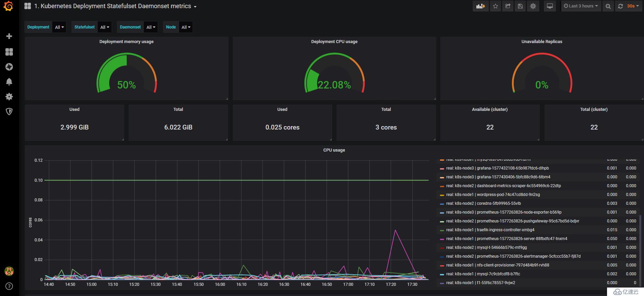This screenshot has width=644, height=296.
Task: Change color of mysql-7c9cbfcdf8-b7ftc series
Action: click(442, 274)
